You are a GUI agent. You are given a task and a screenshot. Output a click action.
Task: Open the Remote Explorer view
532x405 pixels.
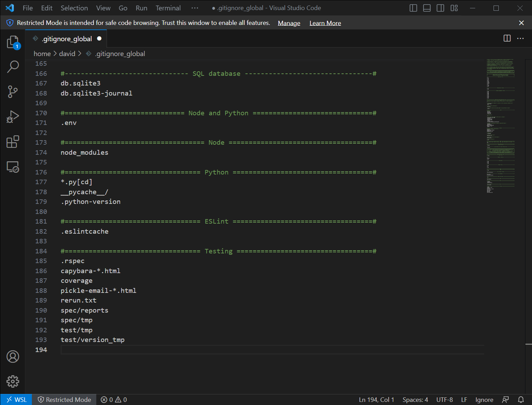click(13, 166)
